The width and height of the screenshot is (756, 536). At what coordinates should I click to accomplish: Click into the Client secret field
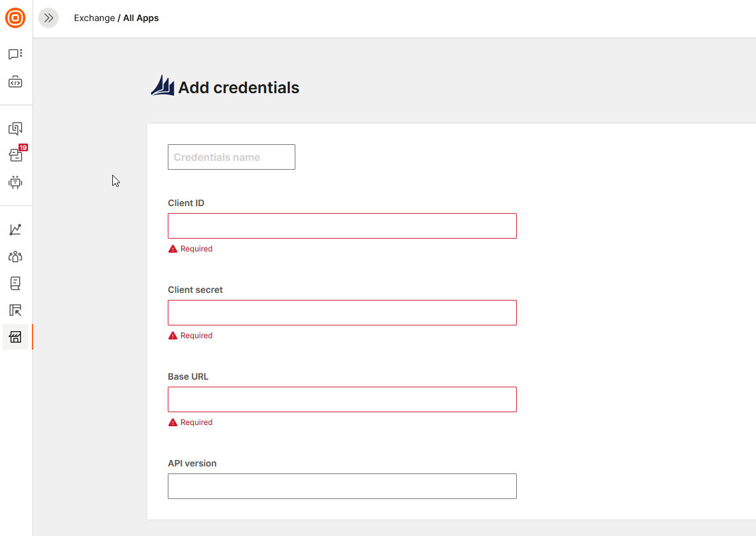[x=342, y=313]
